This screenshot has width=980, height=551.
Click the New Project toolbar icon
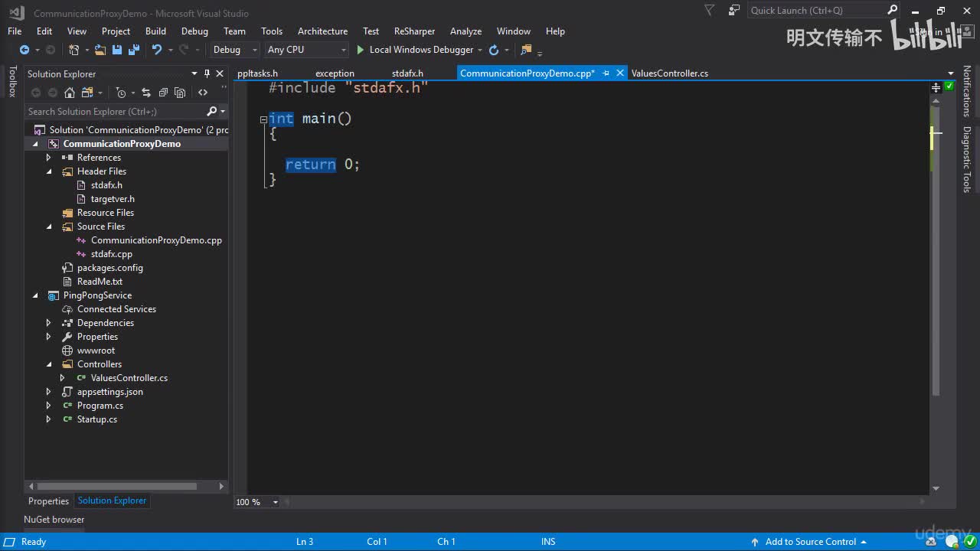73,50
